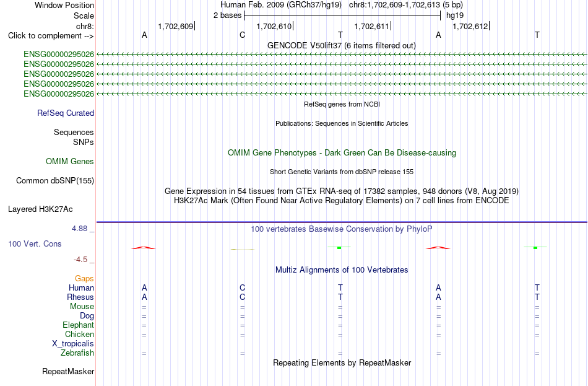Click the olive PhyloP mark under base C
Viewport: 588px width, 386px height.
click(x=242, y=249)
